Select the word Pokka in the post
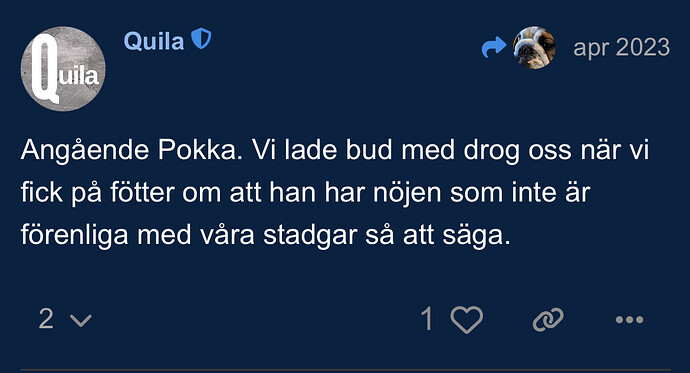This screenshot has width=690, height=373. [200, 150]
